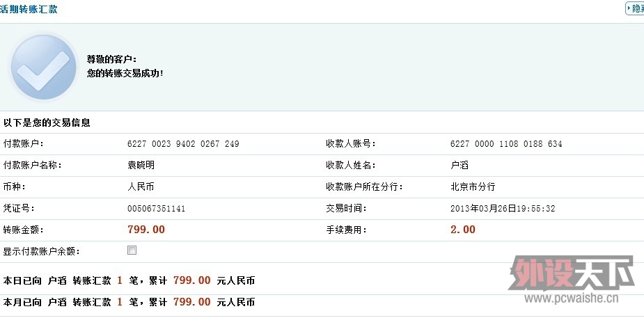The width and height of the screenshot is (644, 318).
Task: Click the 2.00 handling fee value
Action: [463, 230]
